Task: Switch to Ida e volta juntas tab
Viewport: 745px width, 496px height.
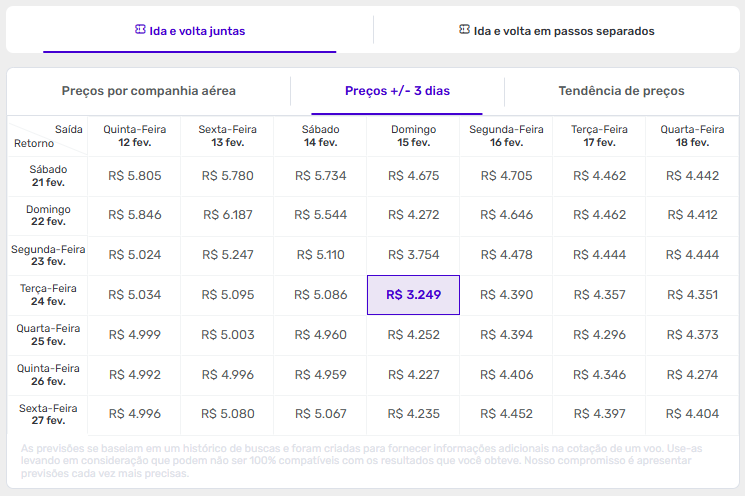Action: pos(190,31)
